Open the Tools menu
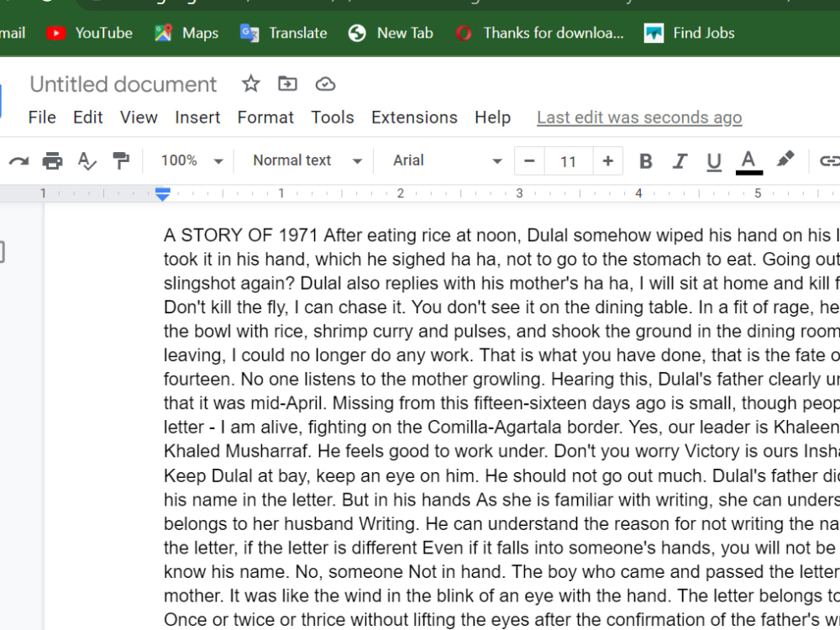The width and height of the screenshot is (840, 630). pyautogui.click(x=333, y=118)
